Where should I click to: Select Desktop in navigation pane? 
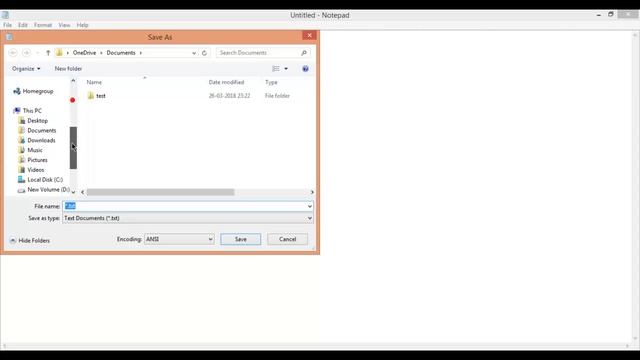tap(33, 120)
